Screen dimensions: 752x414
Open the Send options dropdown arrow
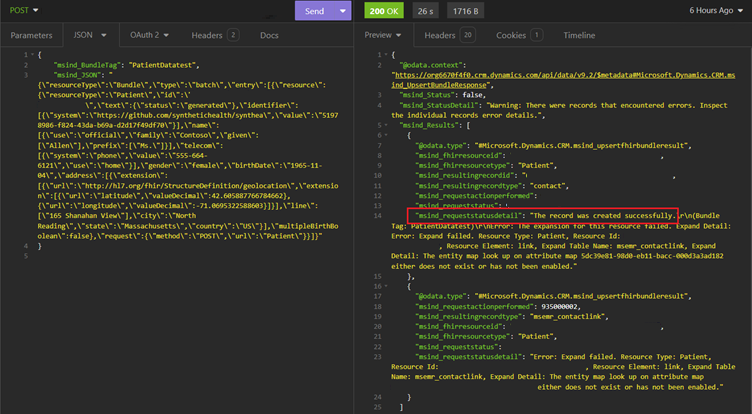point(343,11)
